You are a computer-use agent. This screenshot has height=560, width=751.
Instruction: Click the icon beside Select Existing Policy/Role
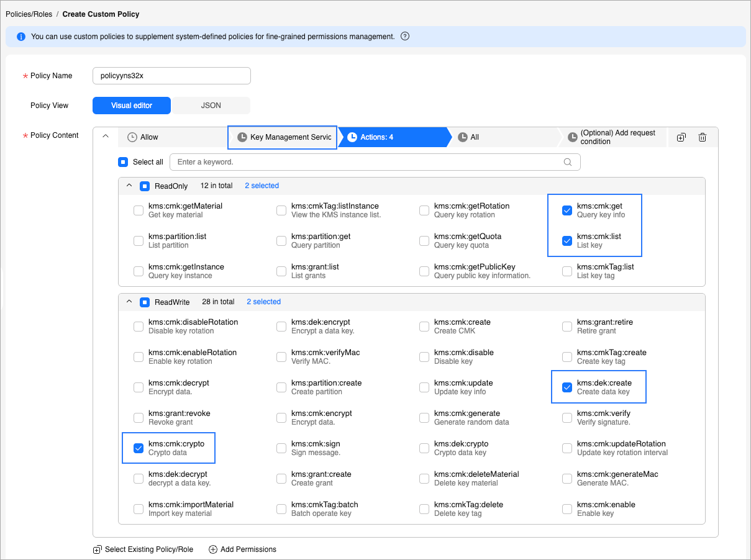click(x=98, y=549)
